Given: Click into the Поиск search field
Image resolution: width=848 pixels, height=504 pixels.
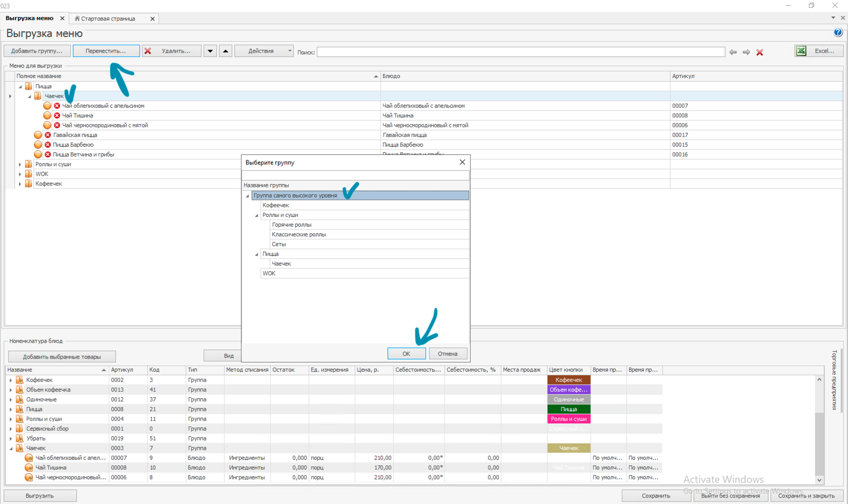Looking at the screenshot, I should click(x=520, y=52).
